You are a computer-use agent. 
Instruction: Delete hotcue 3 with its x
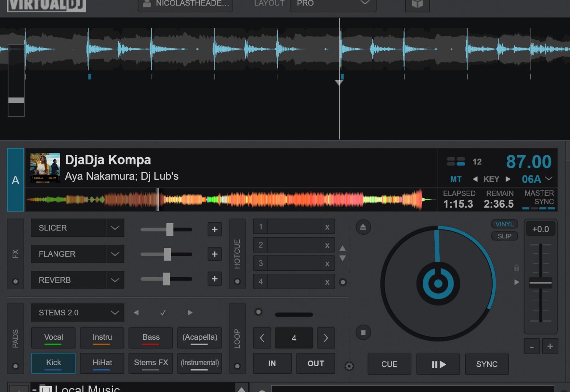tap(327, 263)
